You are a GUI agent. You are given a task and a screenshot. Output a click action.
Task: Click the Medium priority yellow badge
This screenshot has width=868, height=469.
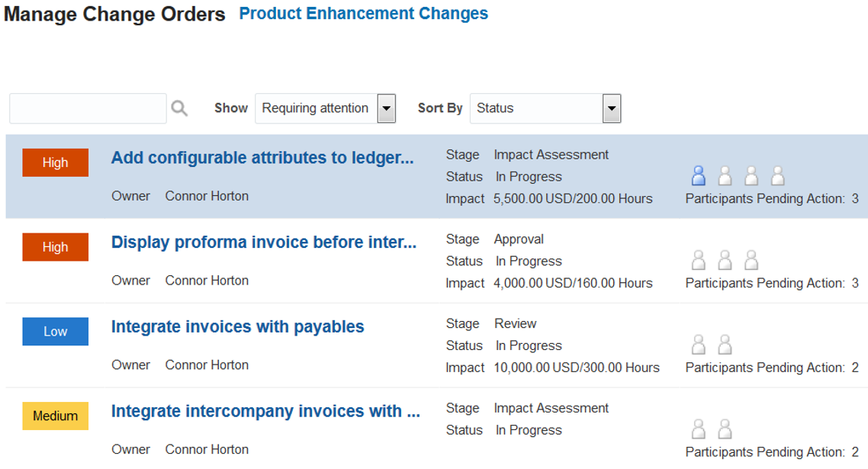coord(55,416)
